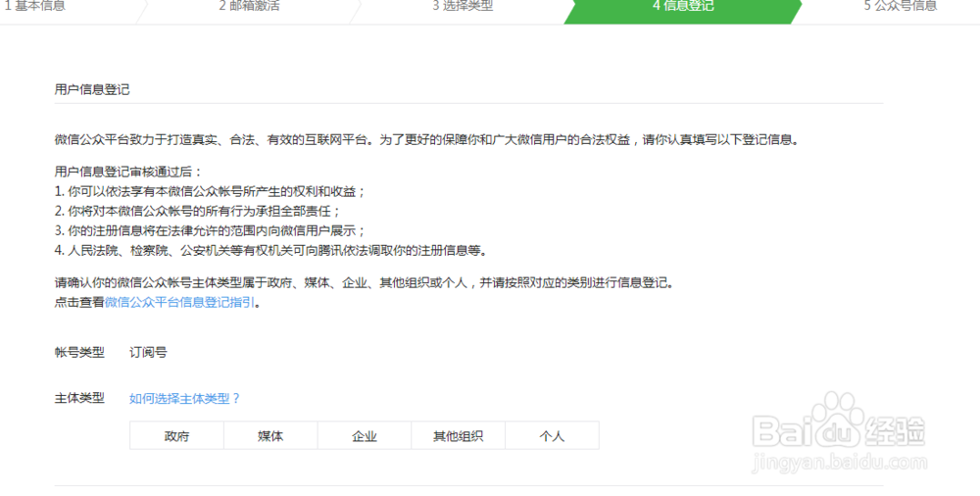Open the 微信公众平台信息登记指引 link
980x496 pixels.
click(179, 302)
